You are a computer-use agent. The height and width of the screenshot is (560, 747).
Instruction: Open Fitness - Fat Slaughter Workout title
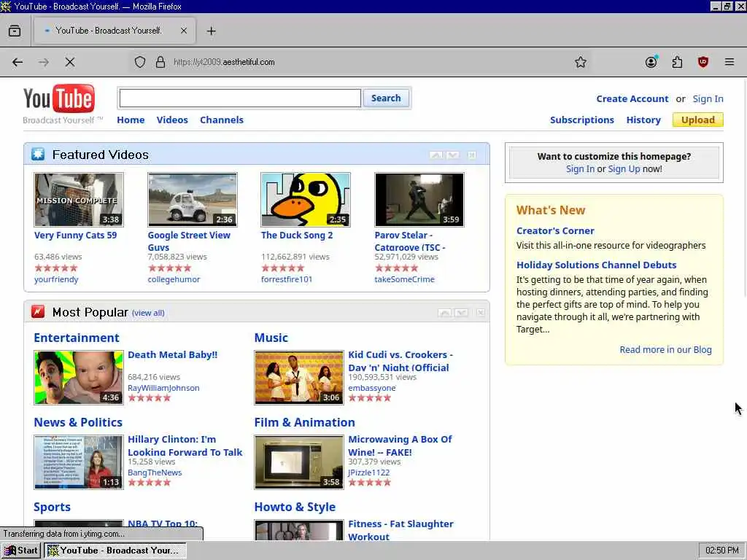point(400,530)
